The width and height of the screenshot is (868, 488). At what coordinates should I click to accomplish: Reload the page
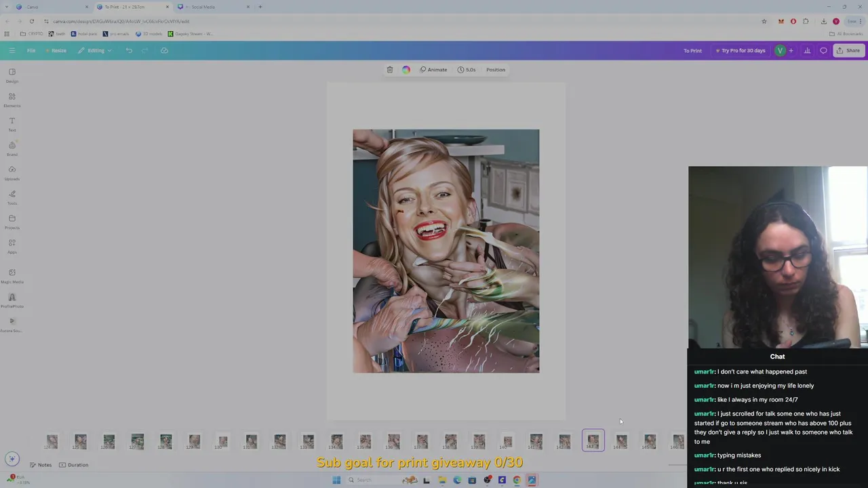click(x=31, y=21)
